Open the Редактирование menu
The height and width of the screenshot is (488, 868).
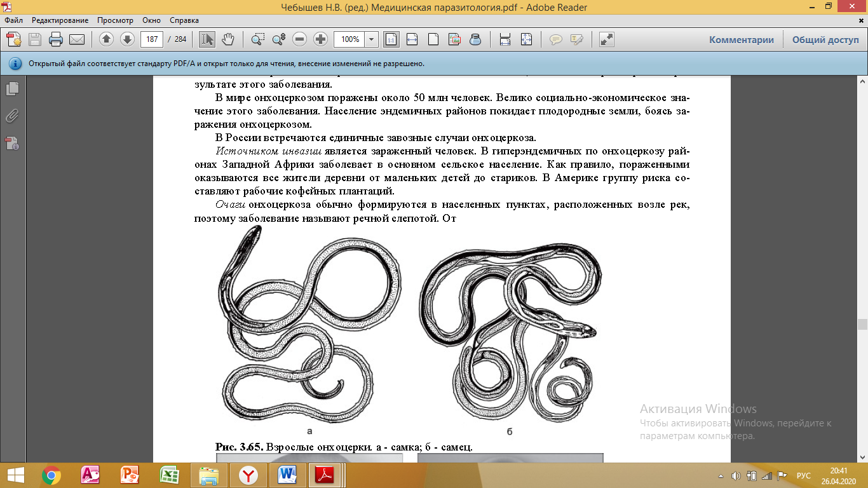(x=60, y=20)
